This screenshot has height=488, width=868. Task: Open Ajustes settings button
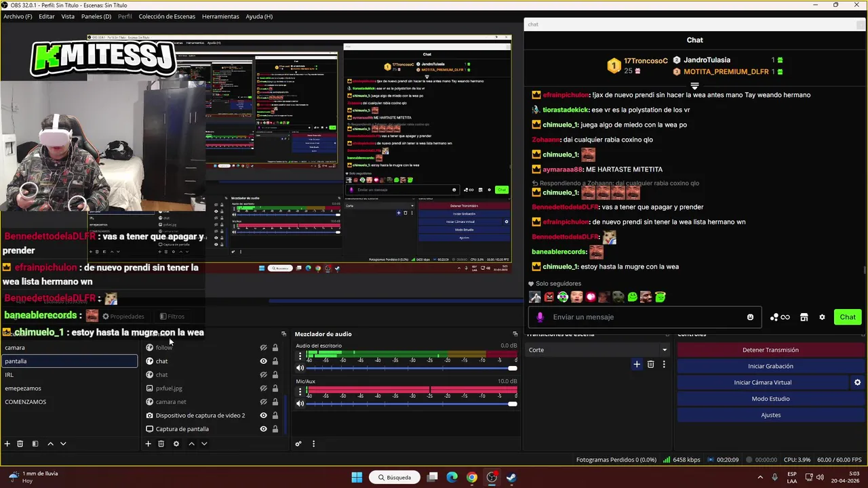(x=770, y=415)
